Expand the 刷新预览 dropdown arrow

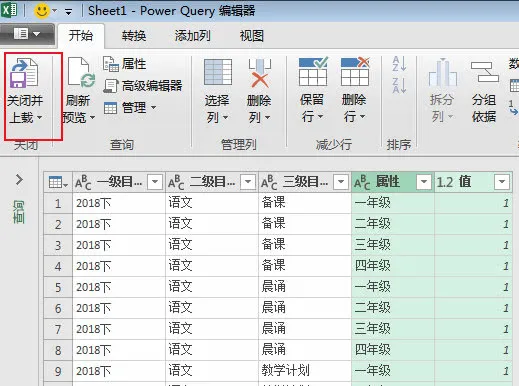pyautogui.click(x=92, y=118)
